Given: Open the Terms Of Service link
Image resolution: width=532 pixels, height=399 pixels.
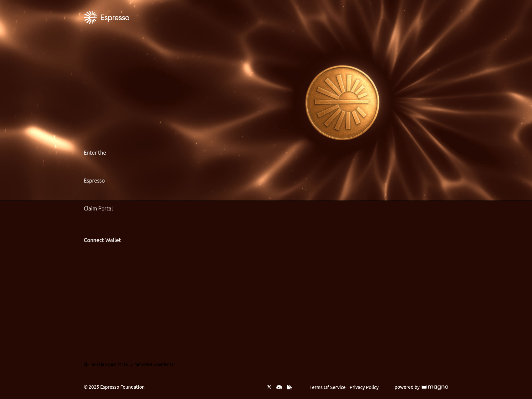Looking at the screenshot, I should [x=328, y=387].
